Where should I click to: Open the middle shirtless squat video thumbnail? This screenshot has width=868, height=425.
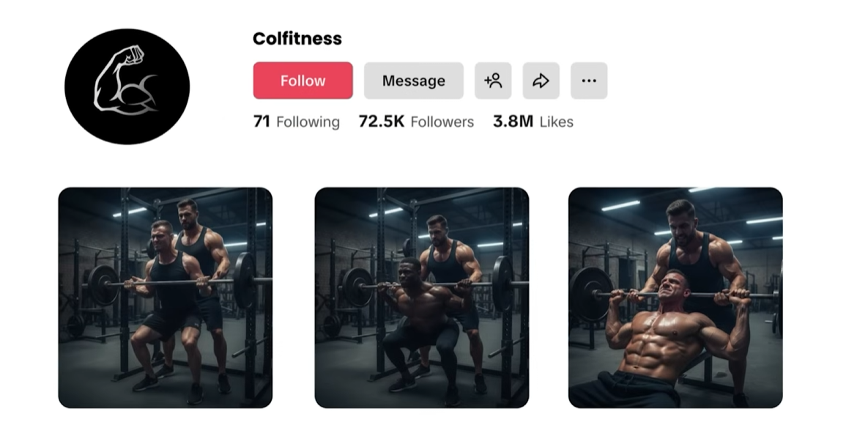(x=421, y=297)
